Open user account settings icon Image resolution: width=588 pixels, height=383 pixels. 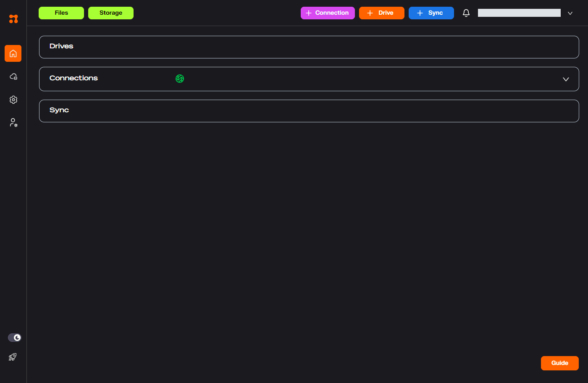click(13, 123)
